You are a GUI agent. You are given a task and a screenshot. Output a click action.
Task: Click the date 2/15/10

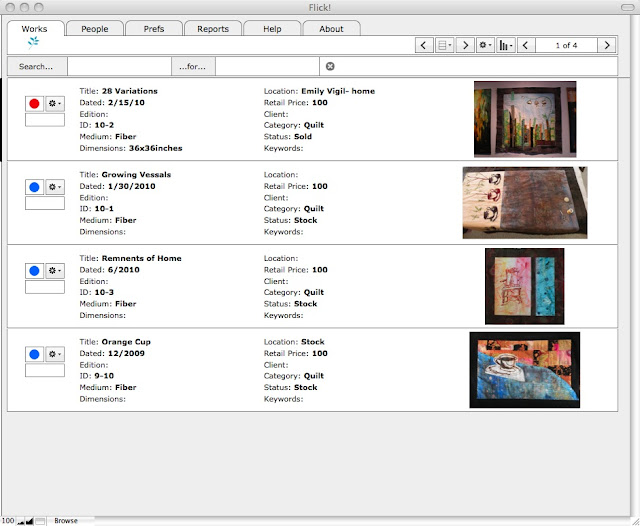click(126, 102)
